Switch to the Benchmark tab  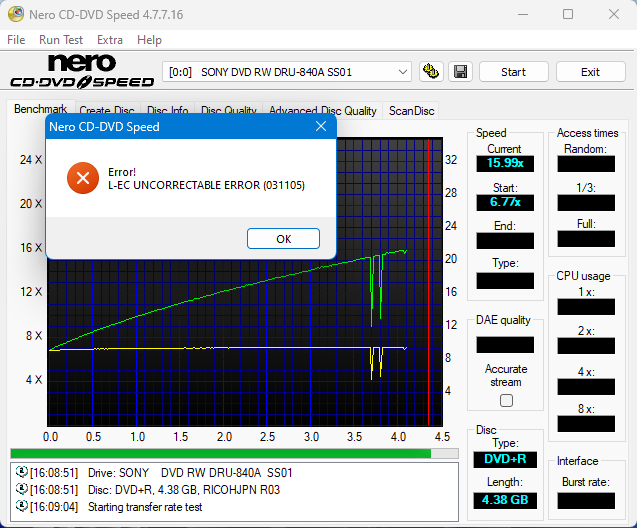tap(40, 109)
